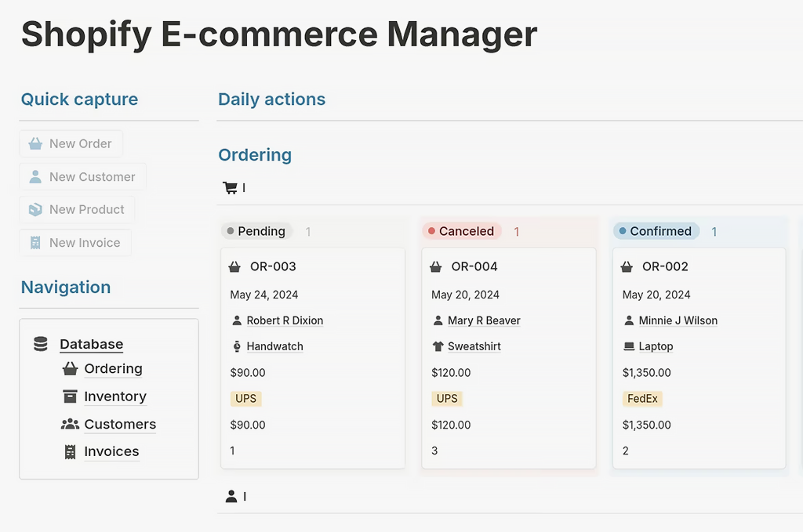Open Mary R Beaver customer link
This screenshot has height=532, width=803.
point(485,320)
